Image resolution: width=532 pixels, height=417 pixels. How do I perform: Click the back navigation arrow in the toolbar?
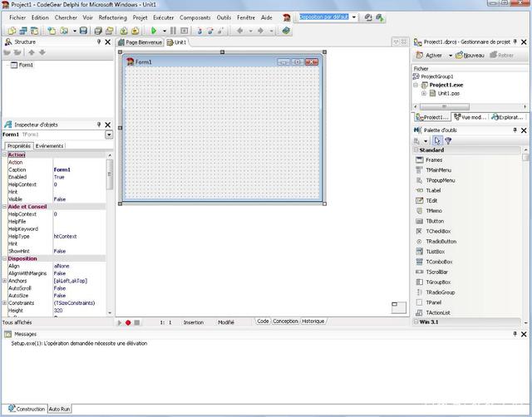[x=240, y=31]
